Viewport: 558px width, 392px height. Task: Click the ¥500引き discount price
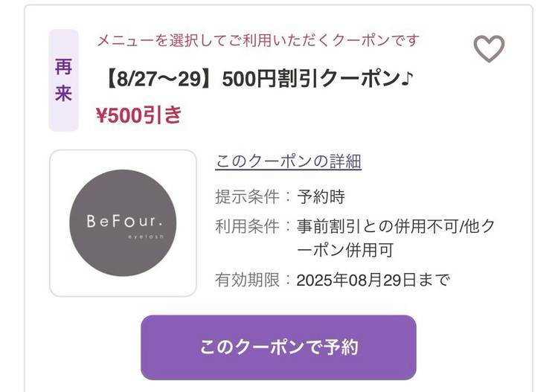pyautogui.click(x=138, y=115)
